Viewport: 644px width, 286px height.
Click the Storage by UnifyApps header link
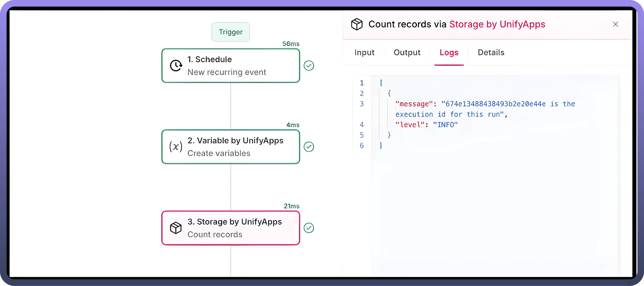(x=497, y=24)
